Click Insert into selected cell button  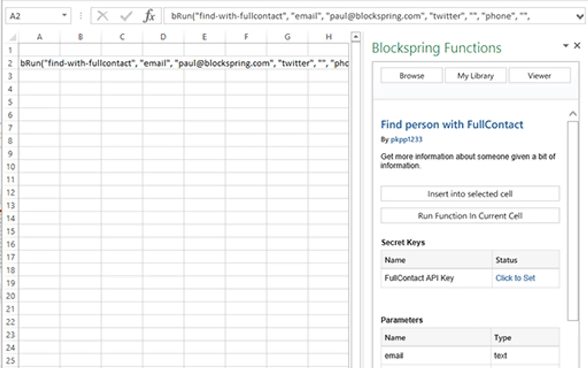470,194
